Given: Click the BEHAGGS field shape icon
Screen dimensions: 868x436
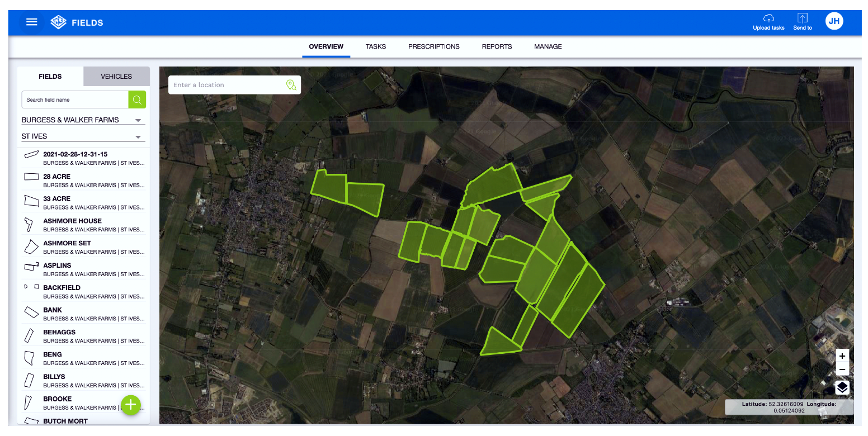Looking at the screenshot, I should coord(29,335).
